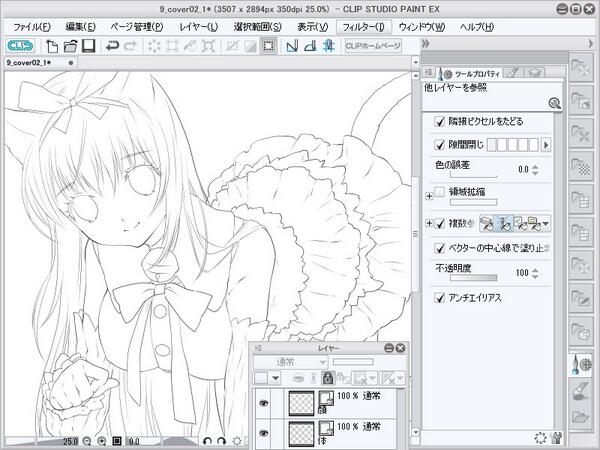Viewport: 600px width, 450px height.
Task: Open the ヘルプ(H) menu
Action: click(477, 27)
